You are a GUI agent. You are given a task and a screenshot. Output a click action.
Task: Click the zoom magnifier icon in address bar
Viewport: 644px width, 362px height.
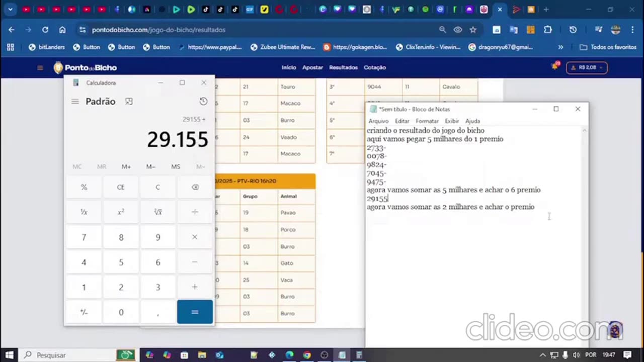pos(442,30)
